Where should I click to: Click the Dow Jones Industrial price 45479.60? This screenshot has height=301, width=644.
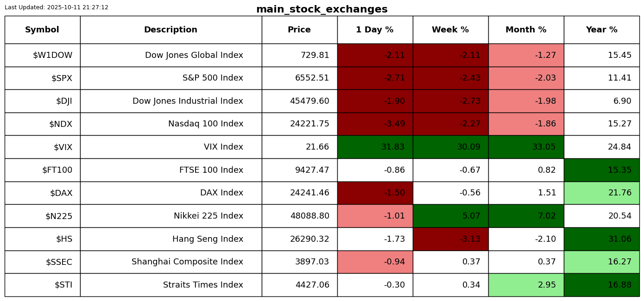click(x=309, y=101)
